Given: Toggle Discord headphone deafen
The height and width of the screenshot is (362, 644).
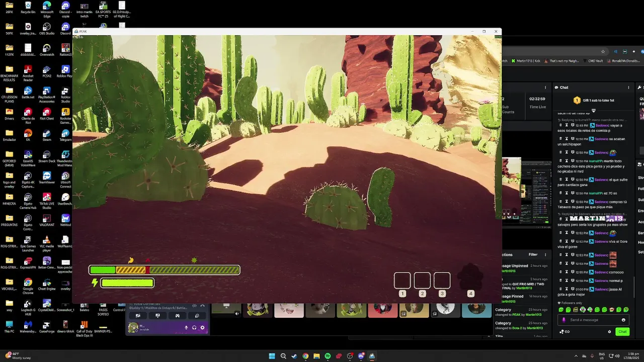Looking at the screenshot, I should pyautogui.click(x=194, y=327).
